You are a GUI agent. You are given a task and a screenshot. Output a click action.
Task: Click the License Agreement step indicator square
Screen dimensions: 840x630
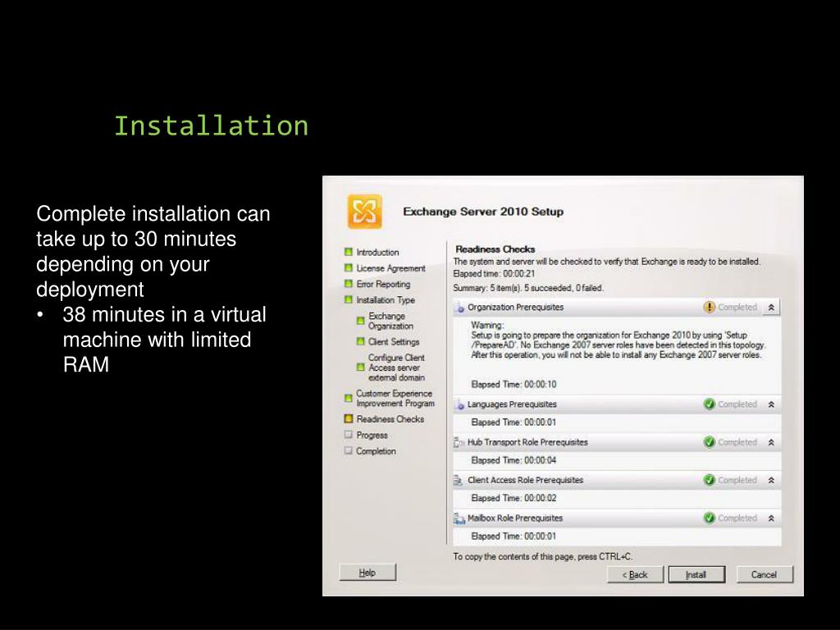(x=349, y=268)
